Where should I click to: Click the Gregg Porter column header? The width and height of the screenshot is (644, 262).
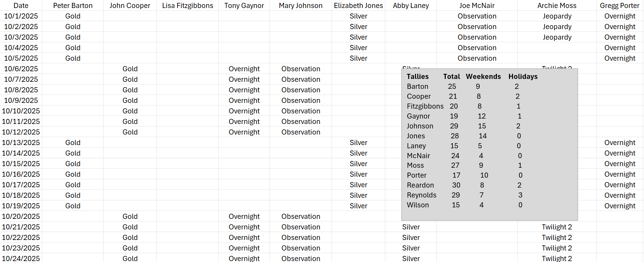619,5
